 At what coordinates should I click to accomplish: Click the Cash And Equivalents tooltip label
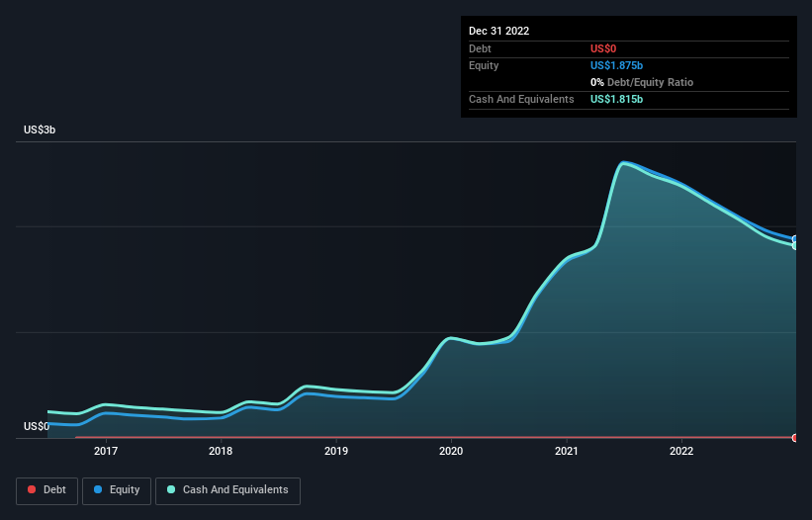pyautogui.click(x=521, y=99)
